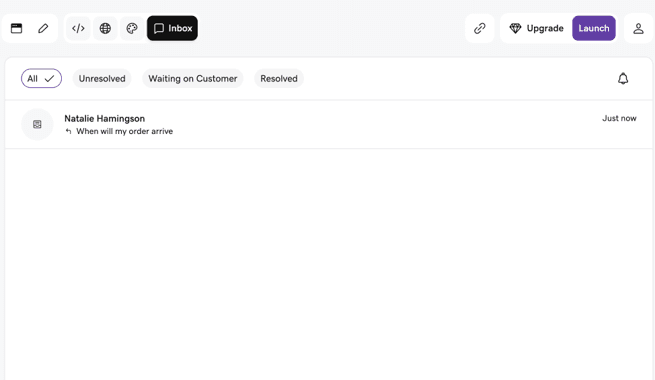Click the 'Just now' timestamp
Image resolution: width=655 pixels, height=380 pixels.
click(619, 118)
